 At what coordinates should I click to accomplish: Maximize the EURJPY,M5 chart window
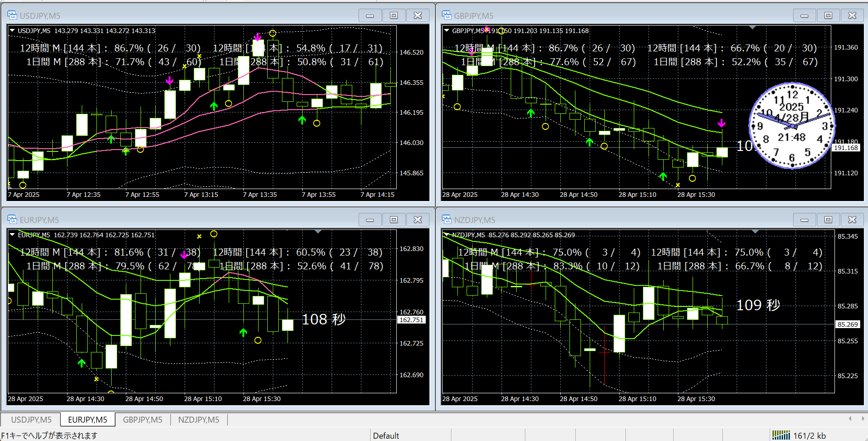point(394,220)
